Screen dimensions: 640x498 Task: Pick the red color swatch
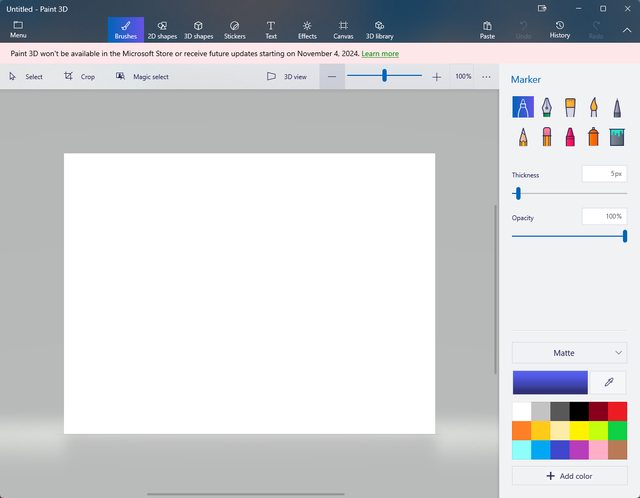(617, 411)
